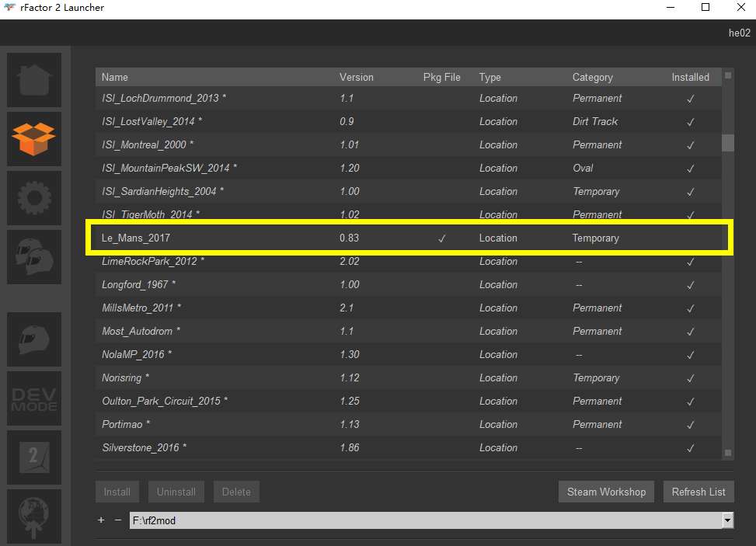Image resolution: width=756 pixels, height=546 pixels.
Task: Select Oulton_Park_Circuit_2015 entry
Action: pos(409,401)
